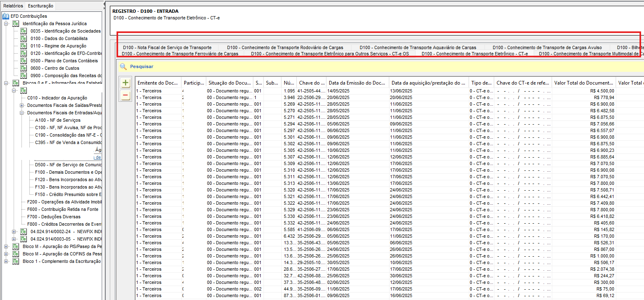Viewport: 644px width, 300px height.
Task: Remove a record with the red minus button
Action: point(126,96)
